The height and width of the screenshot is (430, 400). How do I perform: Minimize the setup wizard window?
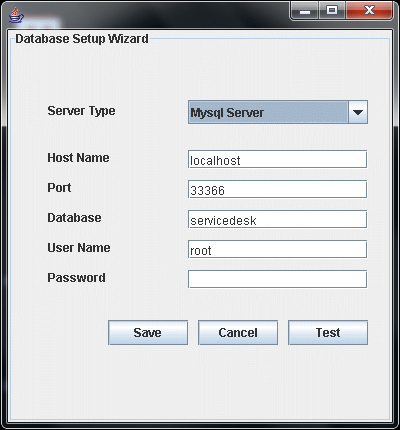coord(305,11)
